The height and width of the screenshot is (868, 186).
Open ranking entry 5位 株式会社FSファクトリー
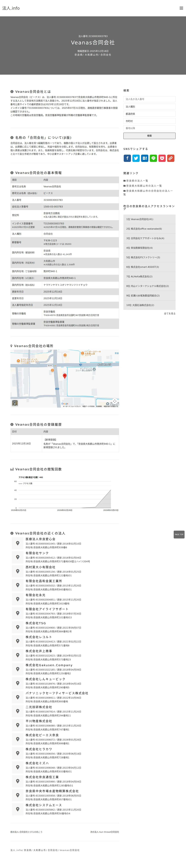point(149,258)
